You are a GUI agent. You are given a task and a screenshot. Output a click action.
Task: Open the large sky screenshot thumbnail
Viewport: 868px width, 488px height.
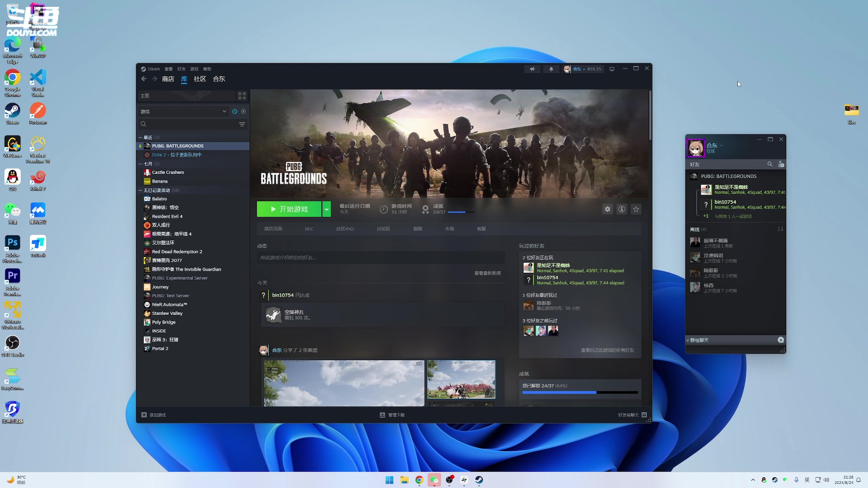pos(344,383)
